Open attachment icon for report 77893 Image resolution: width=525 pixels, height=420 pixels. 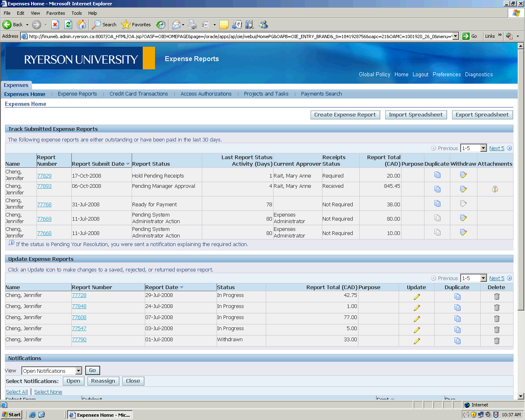coord(495,189)
